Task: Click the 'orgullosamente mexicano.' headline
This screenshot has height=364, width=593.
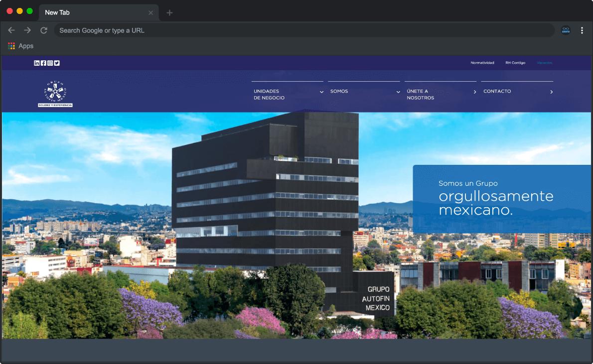Action: pyautogui.click(x=496, y=203)
